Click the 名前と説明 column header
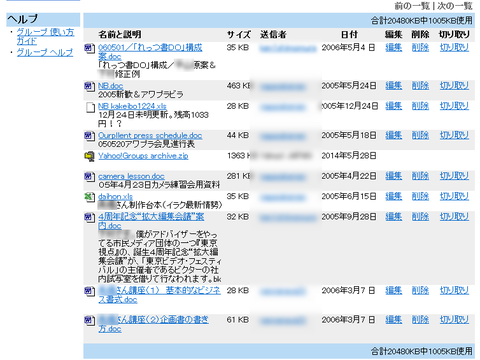The width and height of the screenshot is (480, 360). click(x=120, y=34)
